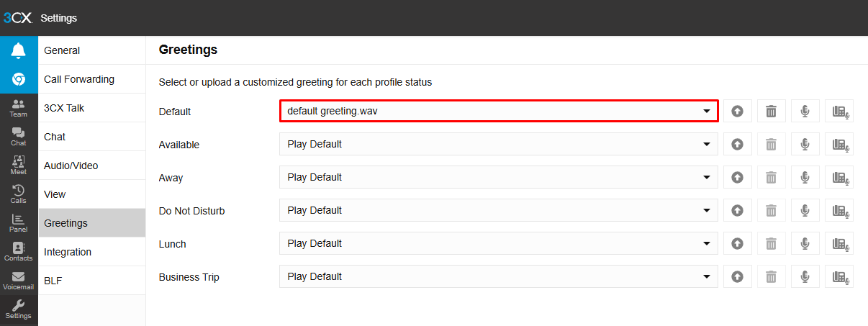The width and height of the screenshot is (868, 326).
Task: Switch to Audio/Video settings
Action: (71, 166)
